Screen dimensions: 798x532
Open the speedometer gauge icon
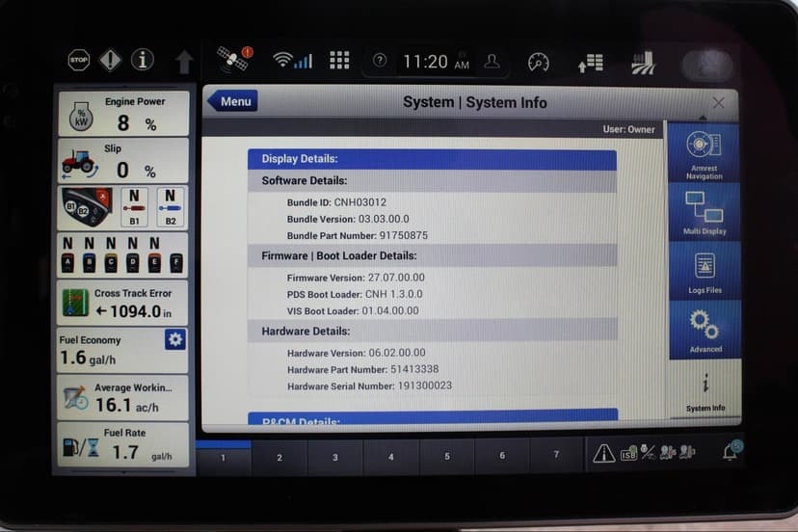(538, 63)
